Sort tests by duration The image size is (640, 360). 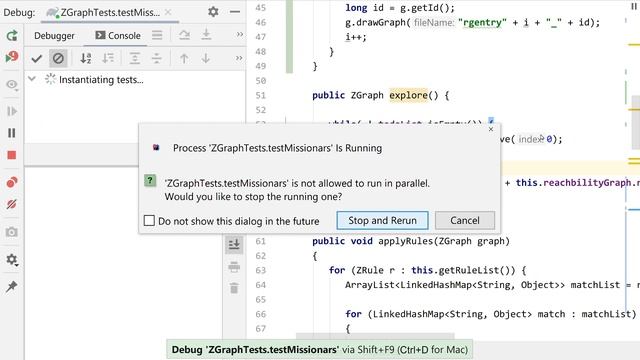coord(108,58)
